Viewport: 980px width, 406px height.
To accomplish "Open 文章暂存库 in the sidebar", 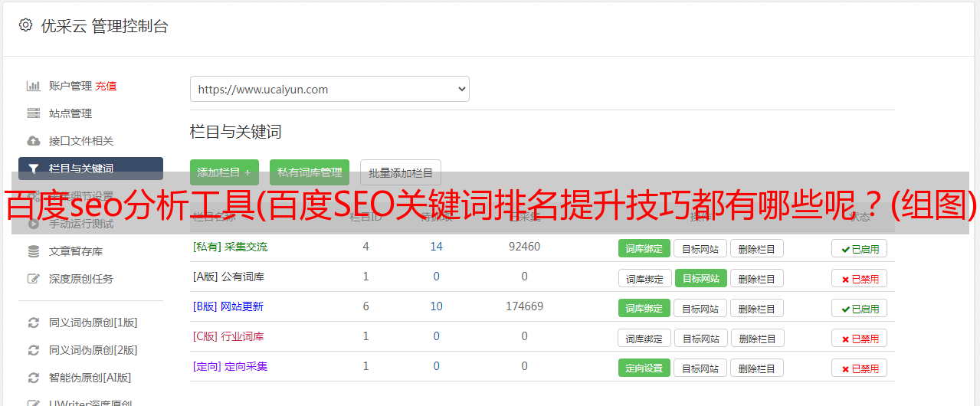I will [x=76, y=251].
